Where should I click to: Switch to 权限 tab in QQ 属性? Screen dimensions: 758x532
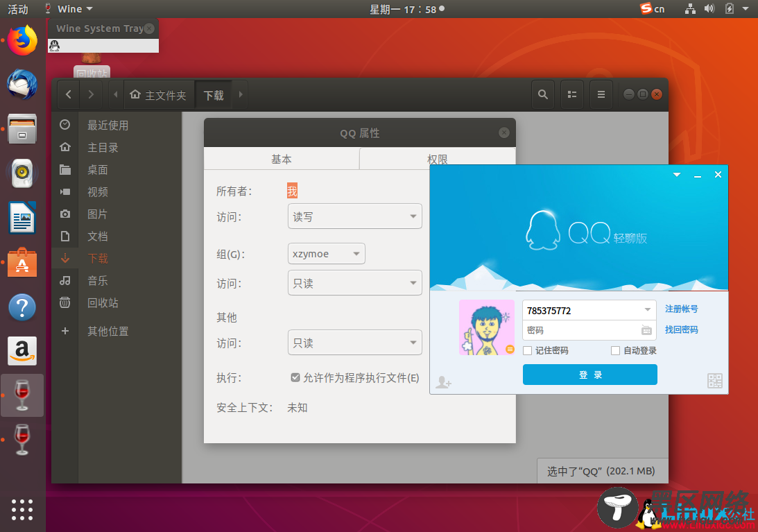tap(438, 159)
